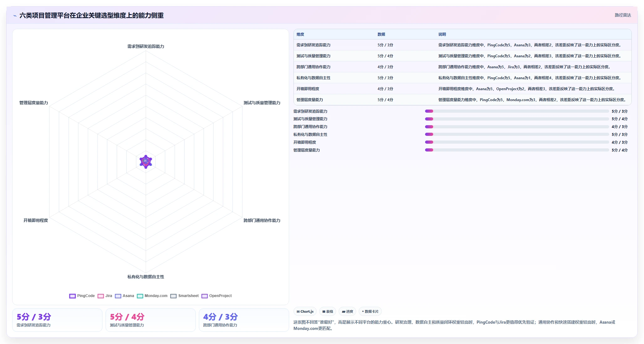Toggle Asana legend swatch
This screenshot has width=644, height=344.
coord(118,296)
